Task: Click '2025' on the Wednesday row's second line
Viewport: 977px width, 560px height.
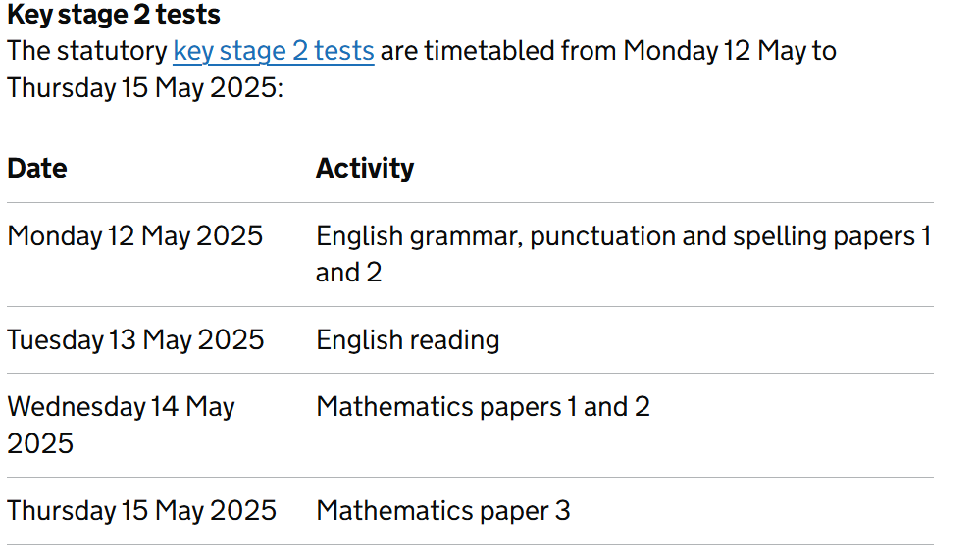Action: pos(40,443)
